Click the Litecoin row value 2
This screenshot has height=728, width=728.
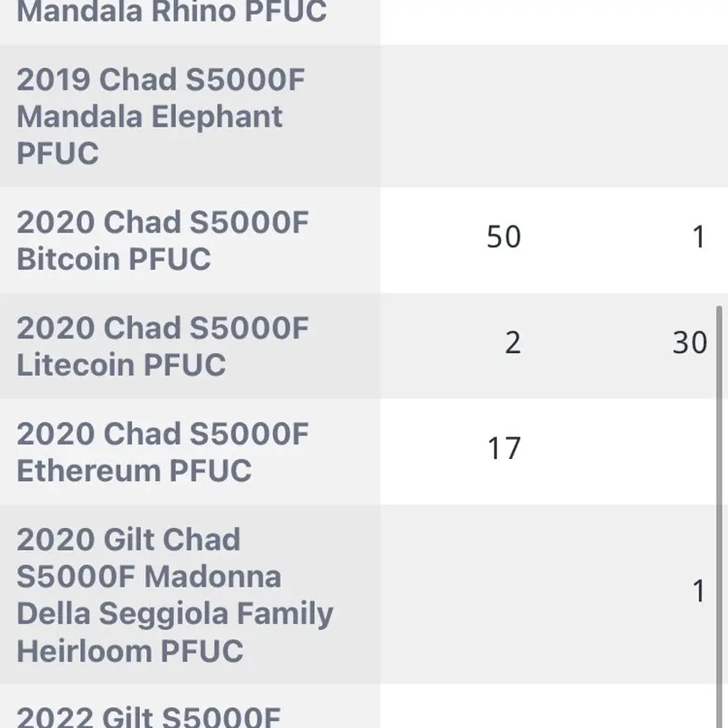513,343
